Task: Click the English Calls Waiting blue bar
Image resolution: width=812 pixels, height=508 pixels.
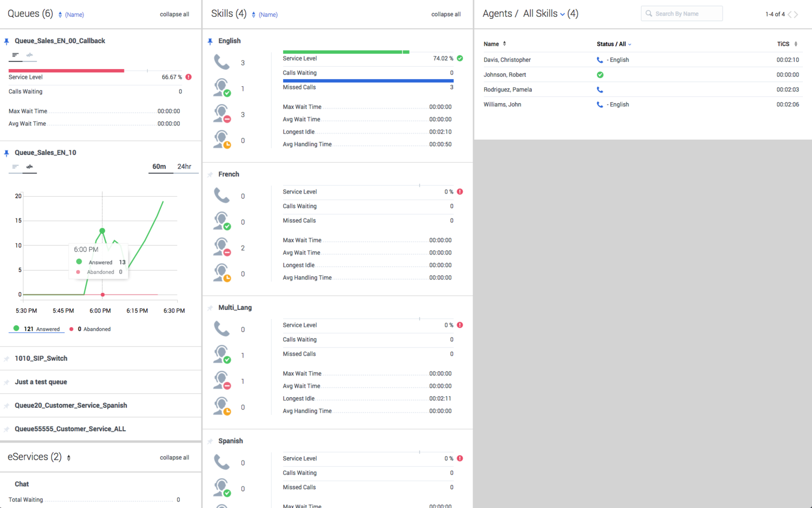Action: (368, 81)
